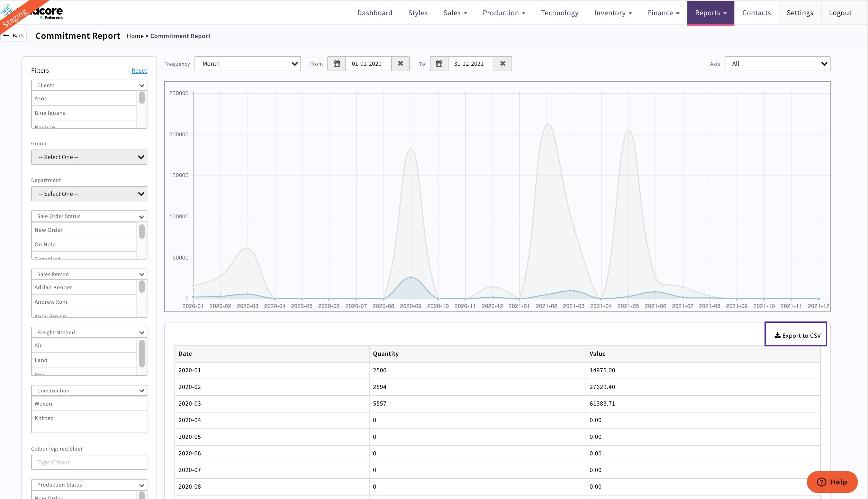The image size is (868, 499).
Task: Clear the From date field
Action: pos(400,64)
